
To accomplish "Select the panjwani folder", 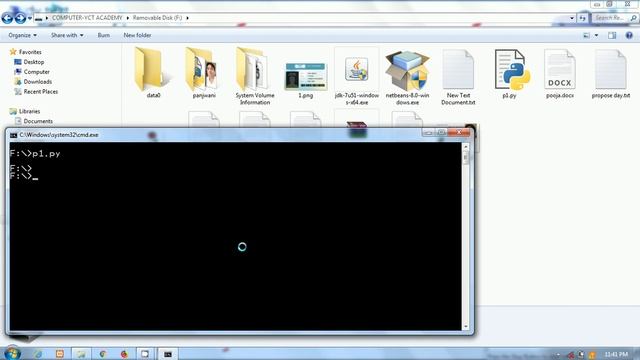I will (x=204, y=73).
